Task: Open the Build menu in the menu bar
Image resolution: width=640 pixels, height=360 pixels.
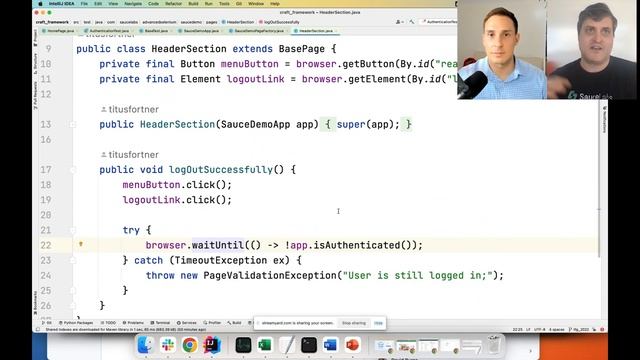Action: tap(193, 4)
